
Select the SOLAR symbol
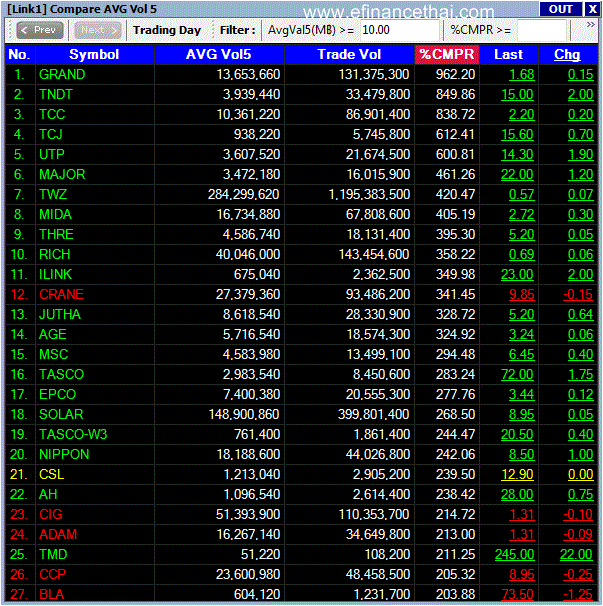click(x=61, y=415)
